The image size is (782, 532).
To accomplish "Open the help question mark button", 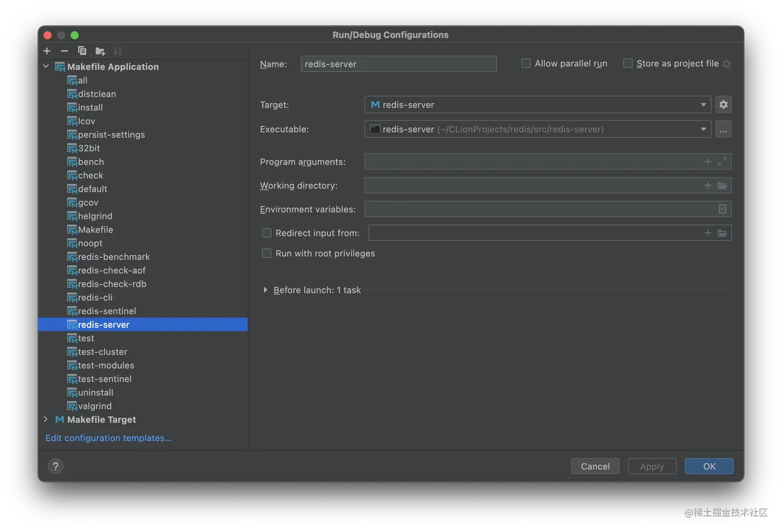I will pyautogui.click(x=55, y=466).
